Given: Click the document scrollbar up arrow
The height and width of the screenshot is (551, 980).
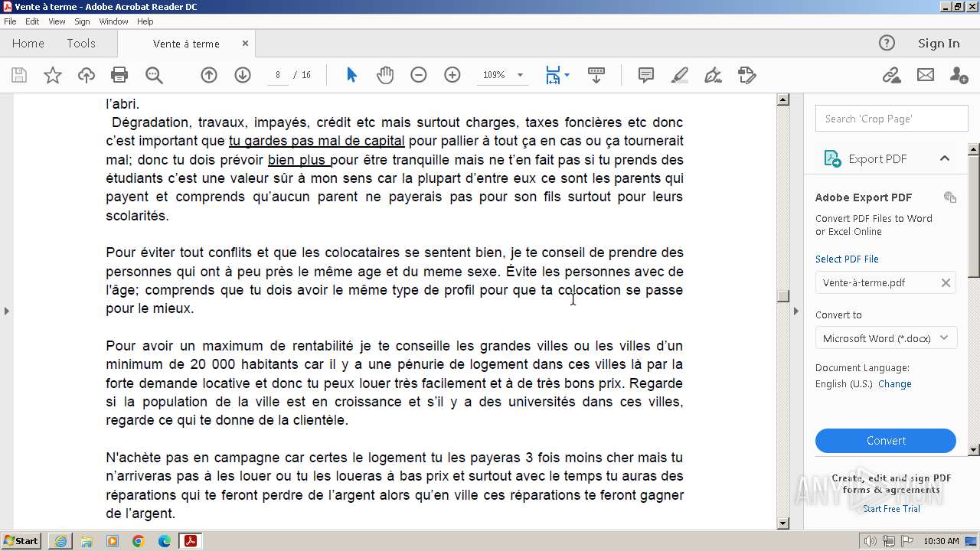Looking at the screenshot, I should pos(783,99).
